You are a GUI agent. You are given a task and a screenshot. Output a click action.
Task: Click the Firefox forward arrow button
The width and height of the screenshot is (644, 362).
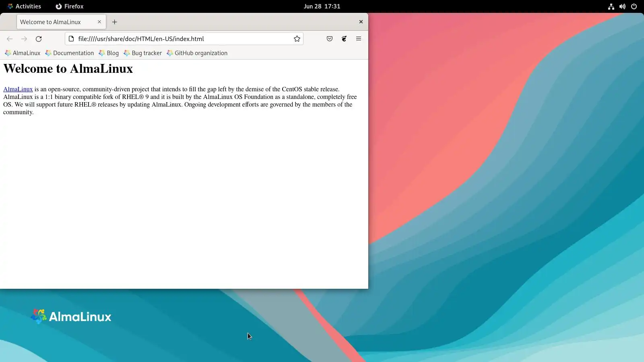coord(24,39)
